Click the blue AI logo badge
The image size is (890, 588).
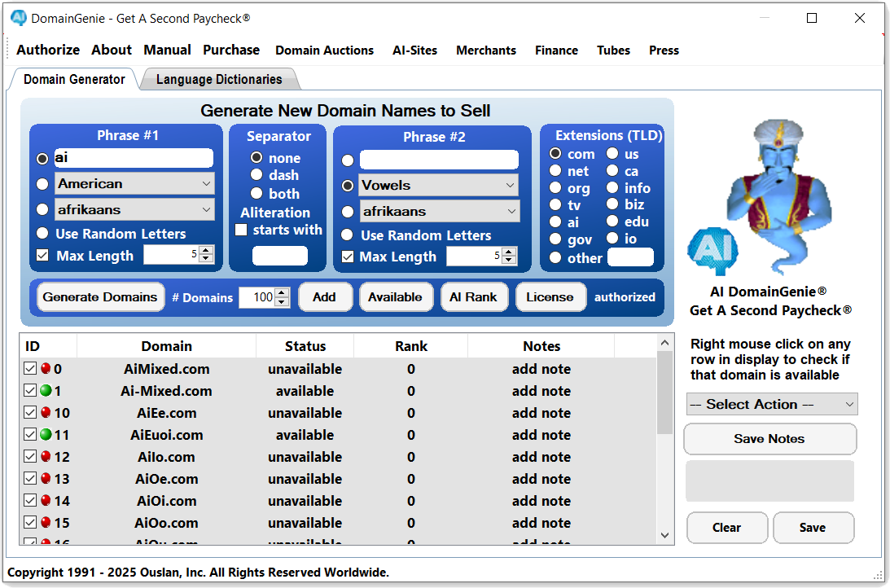712,250
